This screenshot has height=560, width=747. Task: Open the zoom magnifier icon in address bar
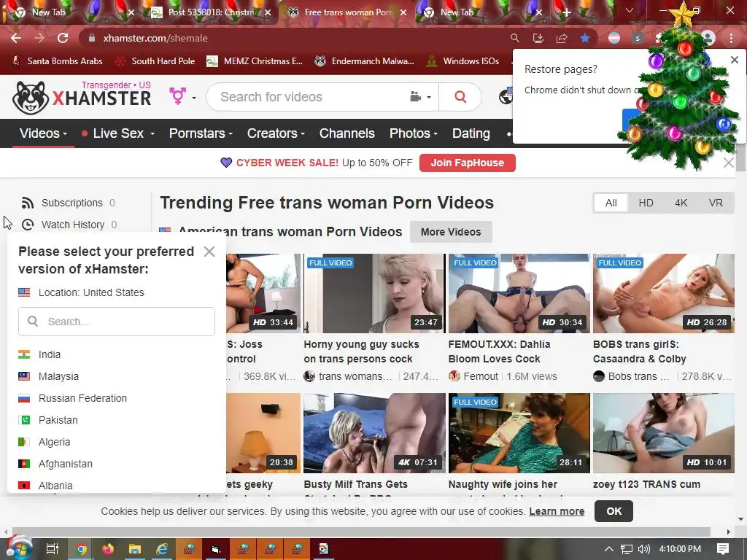point(514,38)
